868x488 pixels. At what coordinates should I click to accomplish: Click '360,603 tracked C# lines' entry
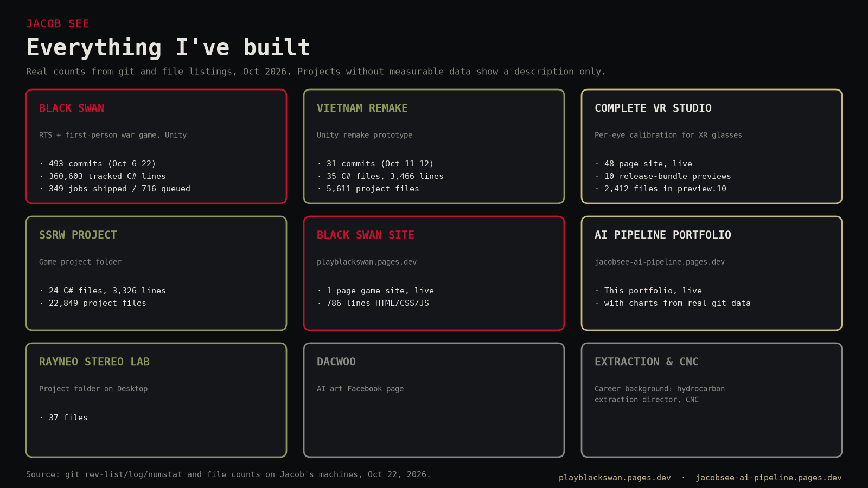(107, 176)
